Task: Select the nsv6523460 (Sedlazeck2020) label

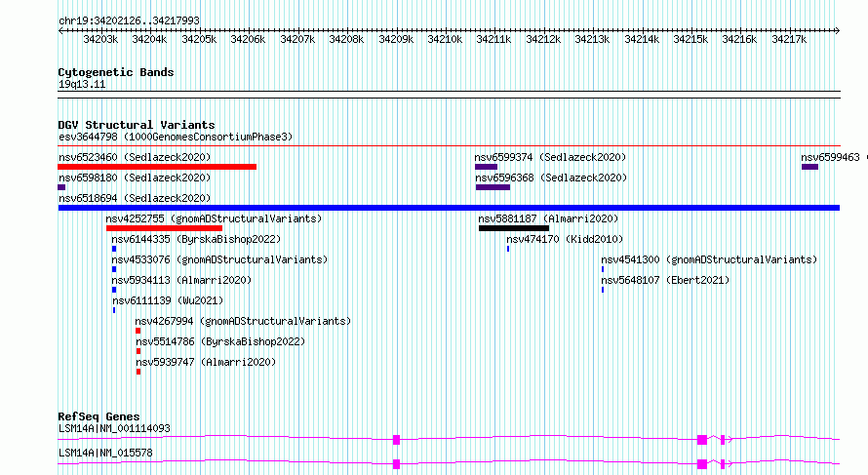Action: pyautogui.click(x=135, y=157)
